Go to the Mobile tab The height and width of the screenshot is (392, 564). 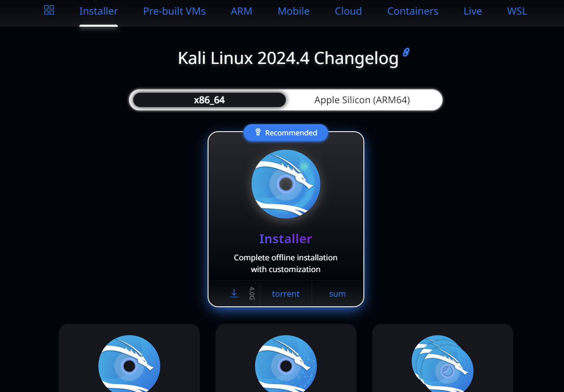click(294, 11)
